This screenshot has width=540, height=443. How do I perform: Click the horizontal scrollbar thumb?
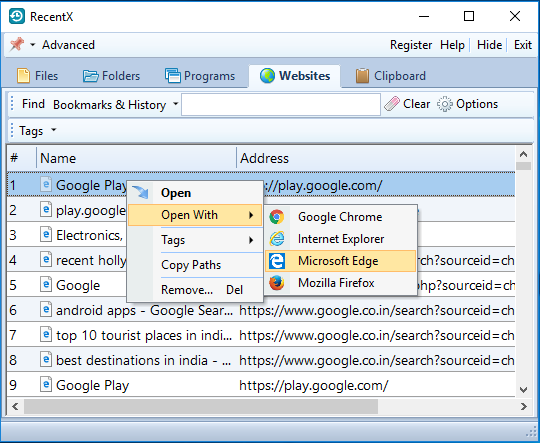(x=201, y=406)
